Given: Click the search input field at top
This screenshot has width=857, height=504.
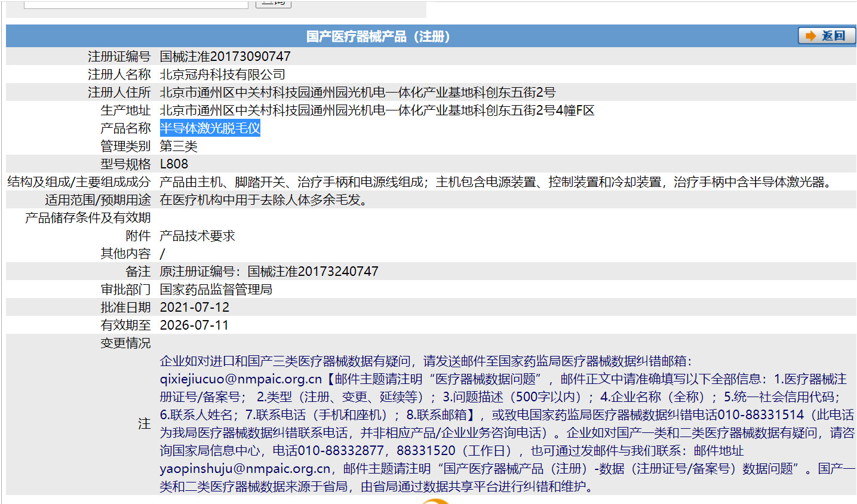Looking at the screenshot, I should 136,4.
